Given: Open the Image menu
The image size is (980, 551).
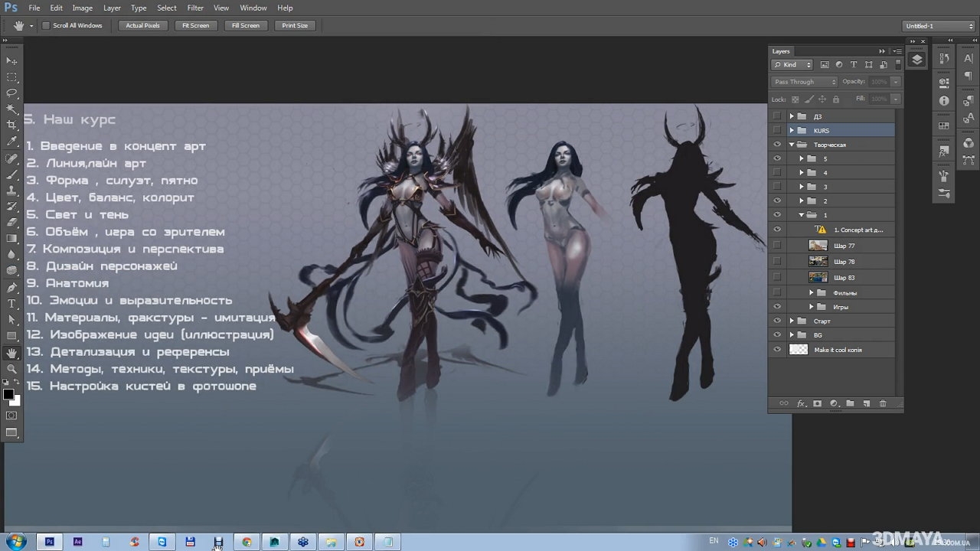Looking at the screenshot, I should coord(83,8).
